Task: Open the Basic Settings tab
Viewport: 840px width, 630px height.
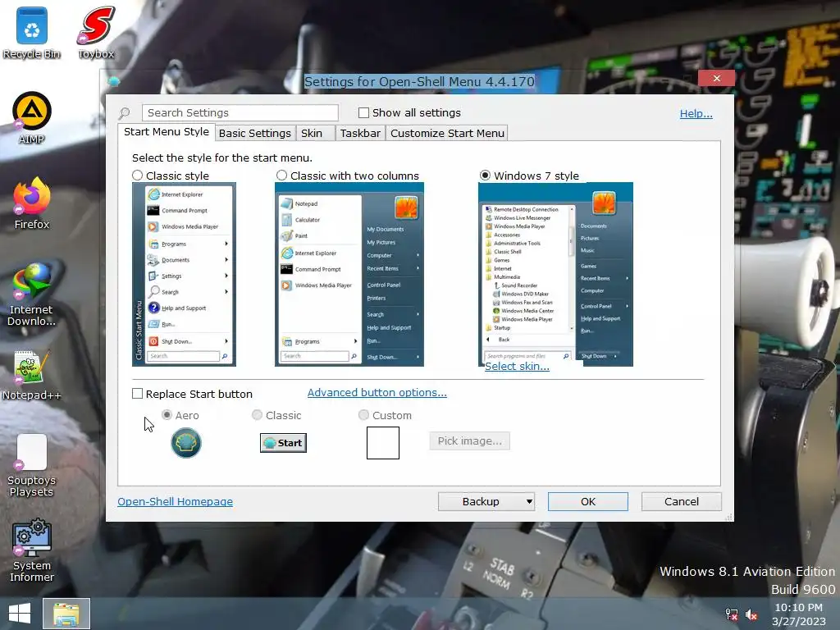Action: (255, 134)
